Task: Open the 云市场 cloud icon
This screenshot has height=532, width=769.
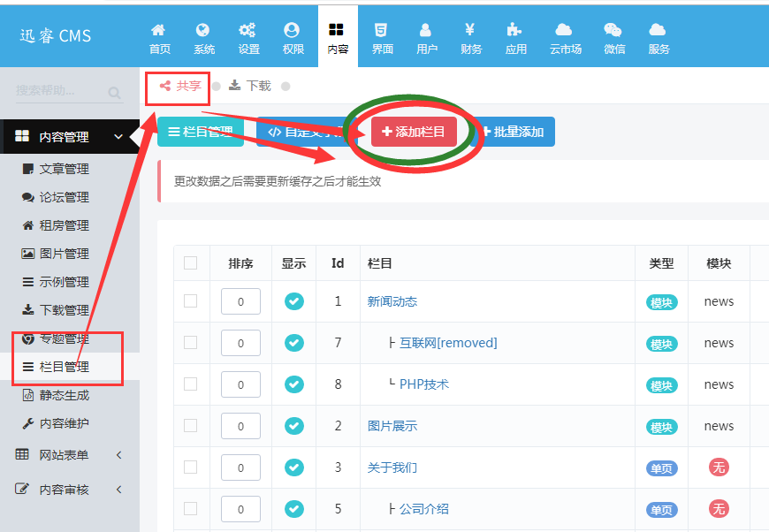Action: 564,30
